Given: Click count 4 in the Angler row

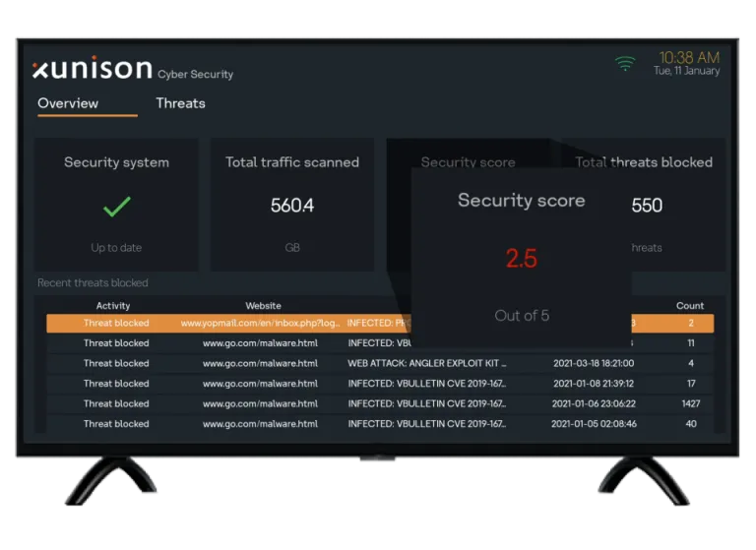Looking at the screenshot, I should [x=691, y=363].
